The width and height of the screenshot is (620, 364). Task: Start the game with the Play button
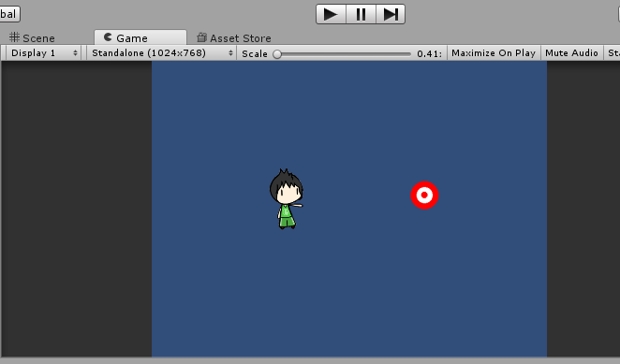[331, 14]
